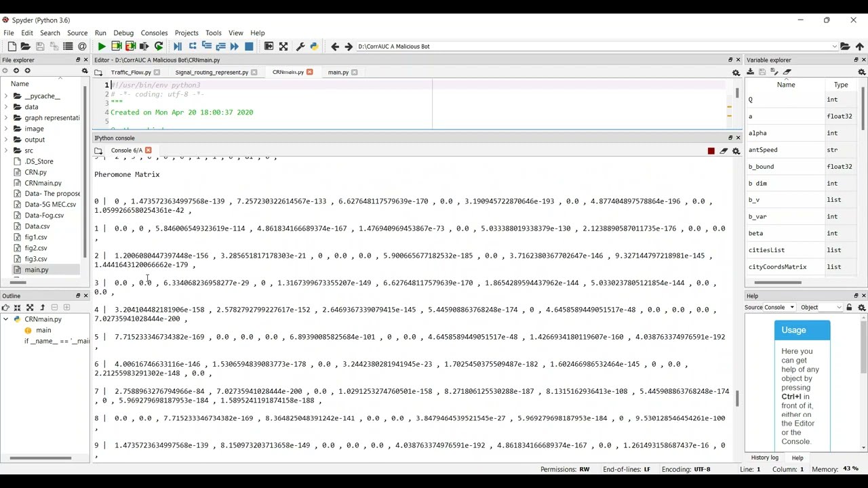Import data into Variable explorer
This screenshot has height=488, width=868.
tap(750, 72)
